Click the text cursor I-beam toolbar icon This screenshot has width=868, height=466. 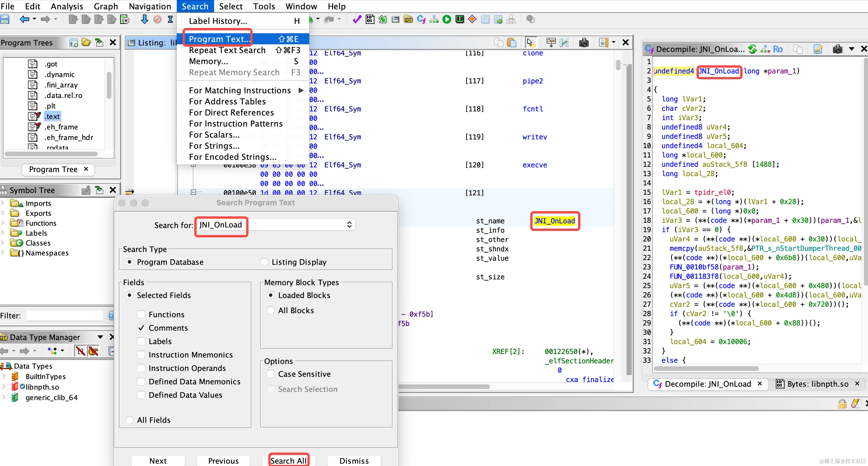coord(170,20)
